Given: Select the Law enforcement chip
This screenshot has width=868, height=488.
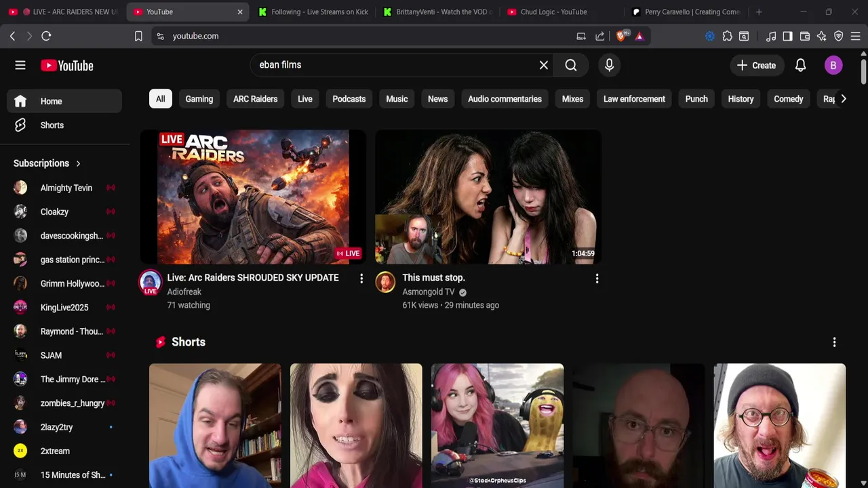Looking at the screenshot, I should (x=634, y=99).
